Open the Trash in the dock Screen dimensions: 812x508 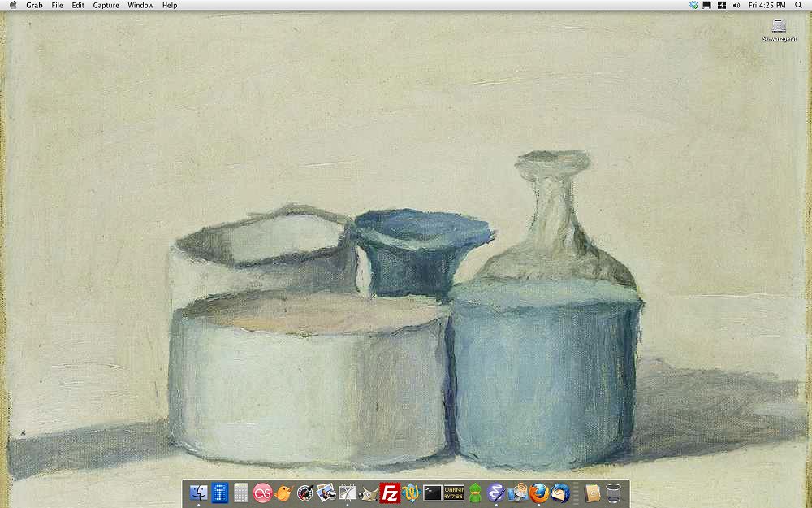point(613,493)
